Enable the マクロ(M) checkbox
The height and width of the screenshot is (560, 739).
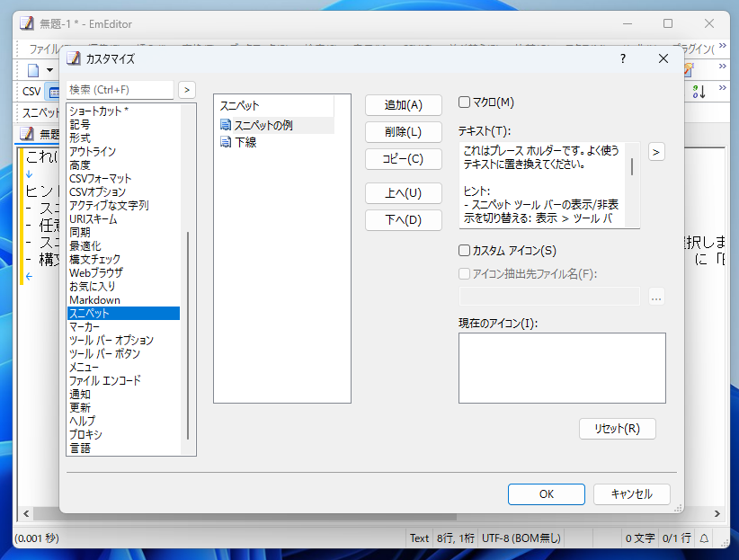[x=464, y=102]
